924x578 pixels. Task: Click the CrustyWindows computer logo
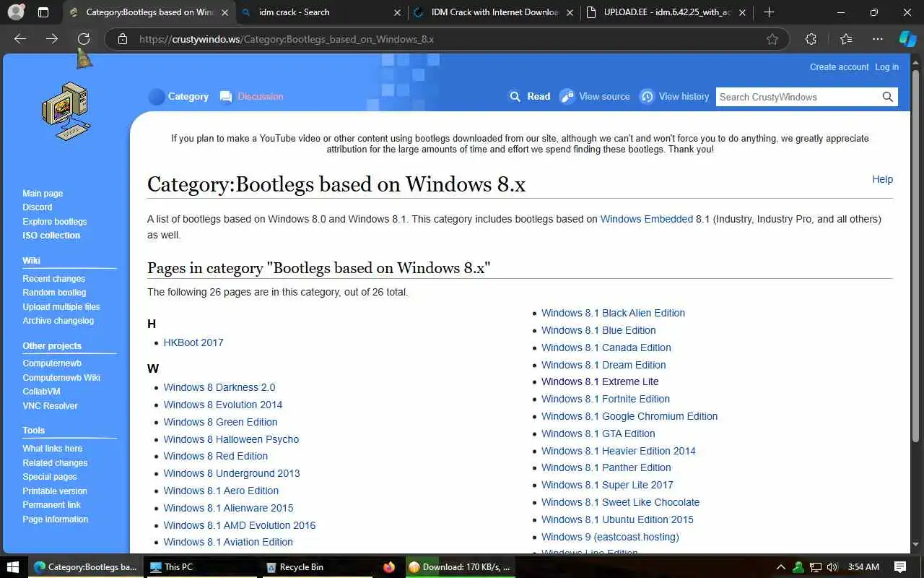(x=66, y=110)
